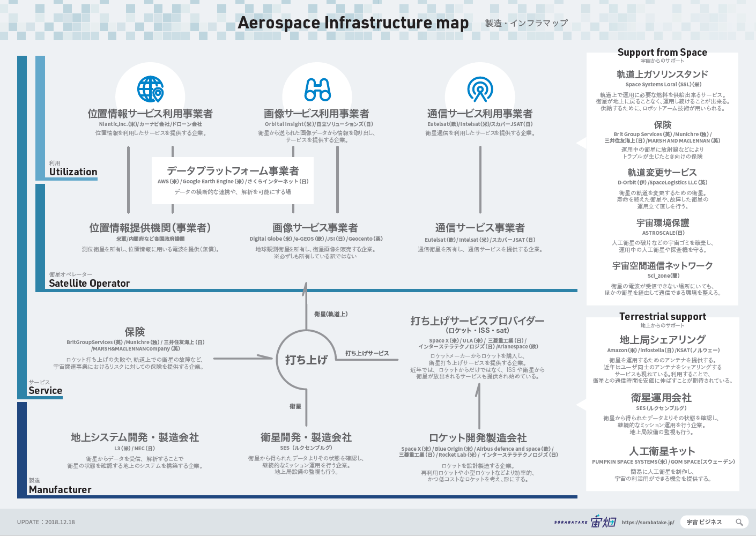Click the 衛星(軌道上) arrow label
This screenshot has width=756, height=536.
point(331,314)
